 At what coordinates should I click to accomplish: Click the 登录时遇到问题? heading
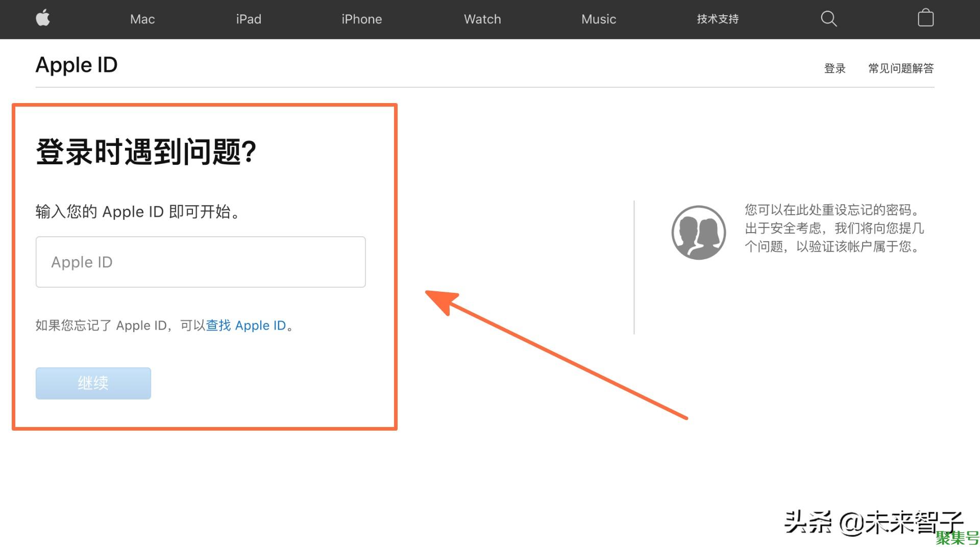tap(146, 152)
